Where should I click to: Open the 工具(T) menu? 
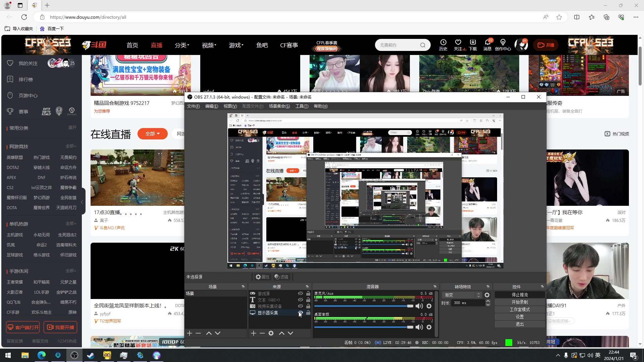point(302,106)
